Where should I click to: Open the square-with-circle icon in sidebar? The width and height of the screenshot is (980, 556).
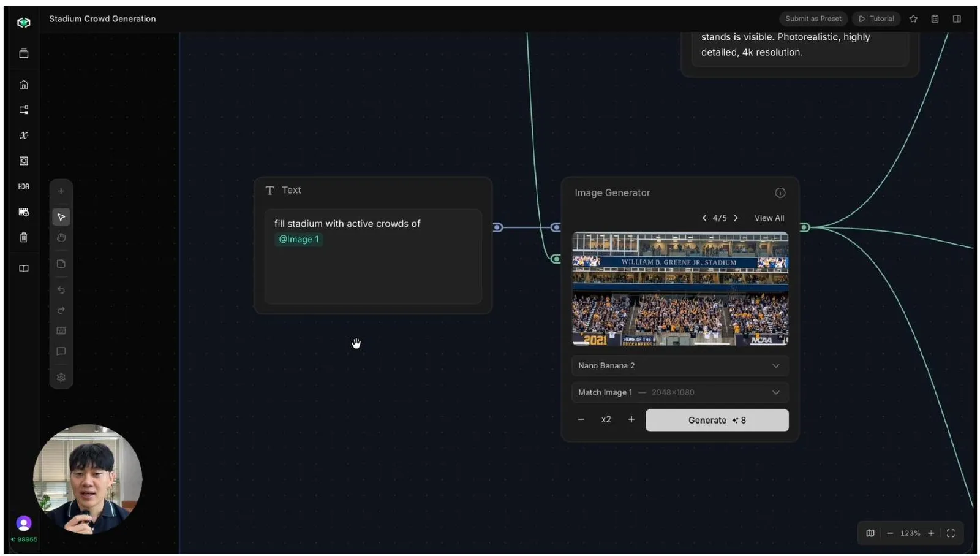point(24,161)
